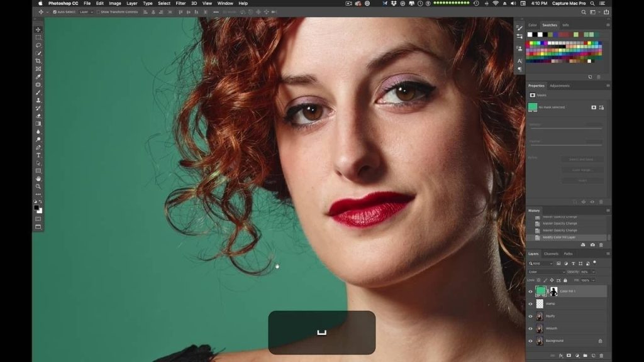Select the Rectangular Marquee tool
The height and width of the screenshot is (362, 644).
pos(38,37)
